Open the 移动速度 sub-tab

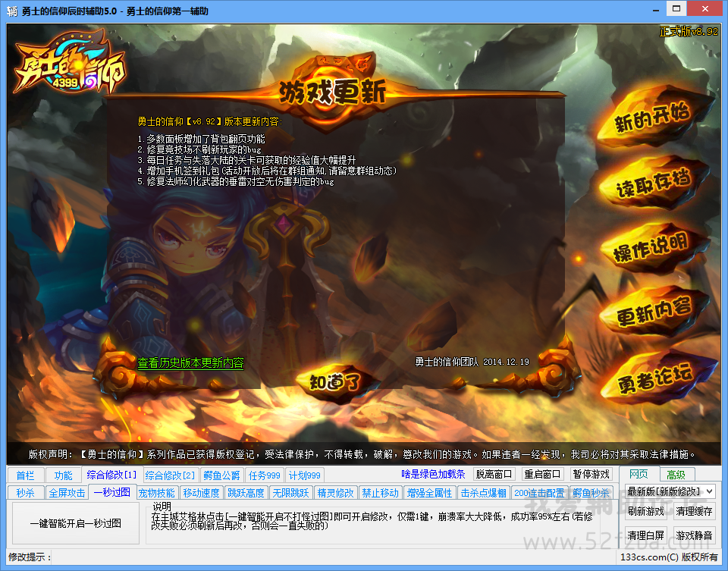click(201, 493)
